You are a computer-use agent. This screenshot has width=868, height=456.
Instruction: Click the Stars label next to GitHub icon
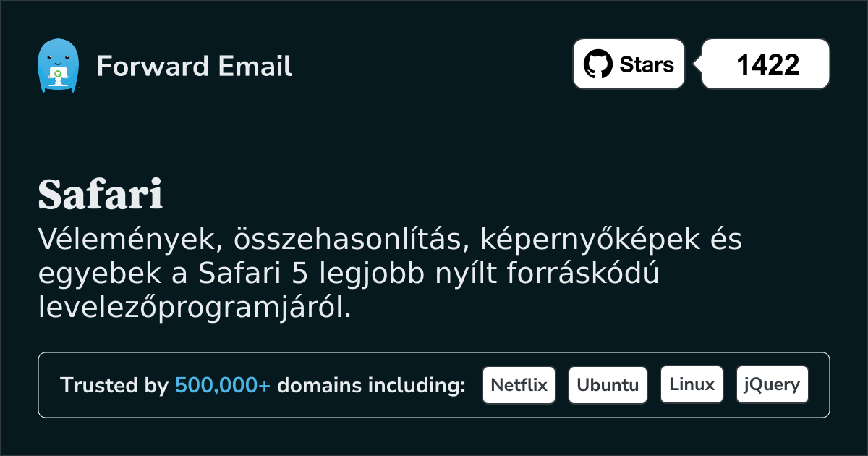647,64
